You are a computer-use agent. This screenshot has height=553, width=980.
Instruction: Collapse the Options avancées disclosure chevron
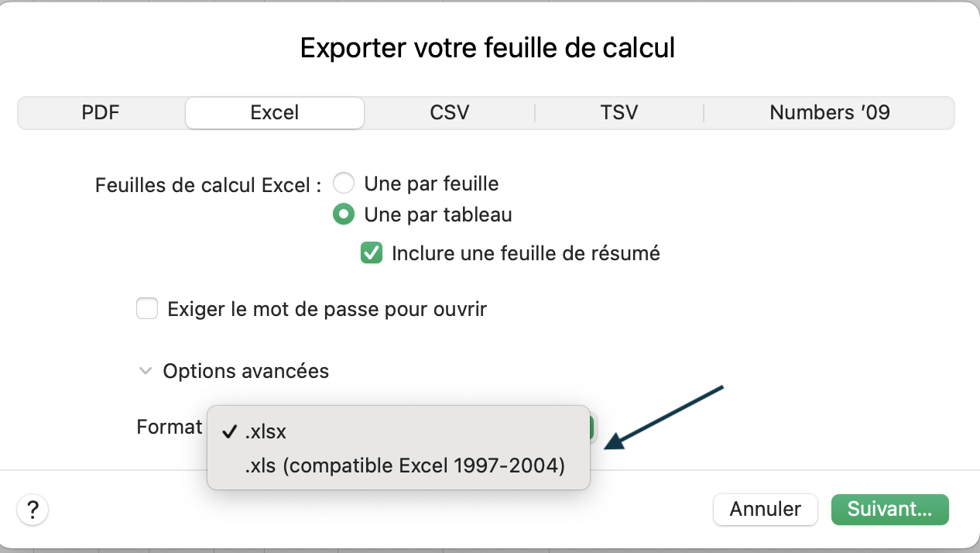click(145, 371)
